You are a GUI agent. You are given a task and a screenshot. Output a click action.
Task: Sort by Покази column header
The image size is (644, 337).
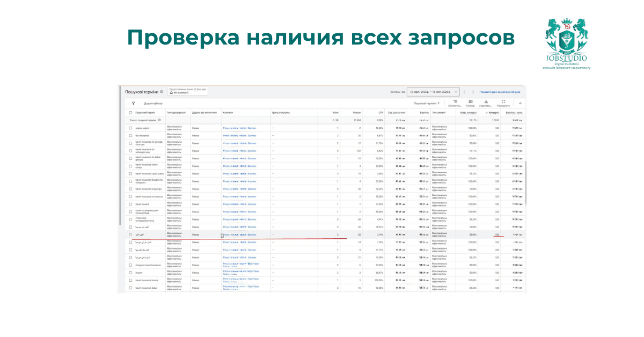pyautogui.click(x=357, y=113)
